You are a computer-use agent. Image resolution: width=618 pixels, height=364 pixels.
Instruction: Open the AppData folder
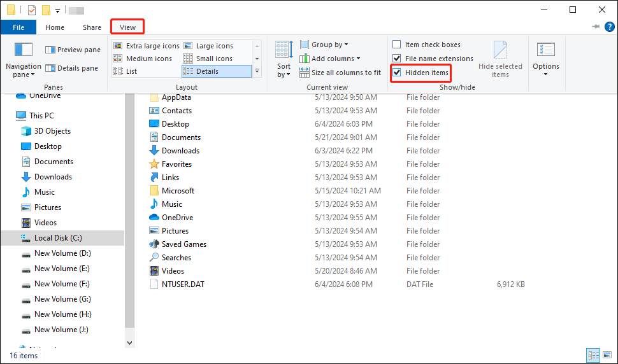click(176, 97)
